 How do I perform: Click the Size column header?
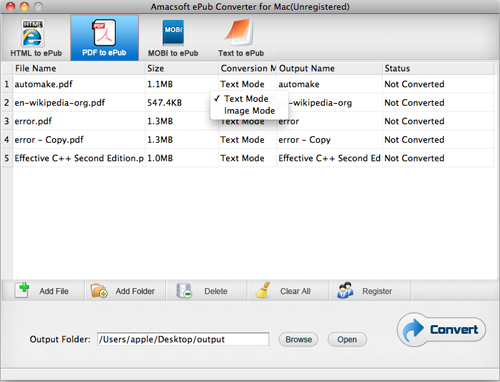pos(182,68)
